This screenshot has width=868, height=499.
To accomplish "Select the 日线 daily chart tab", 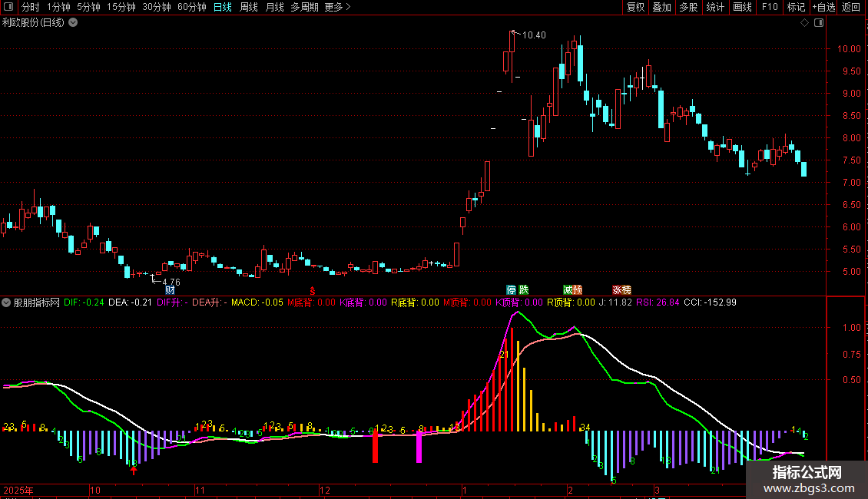I will (223, 7).
